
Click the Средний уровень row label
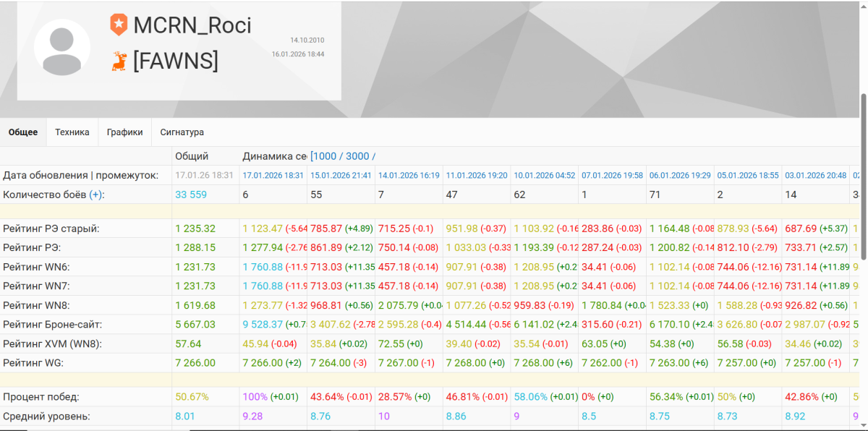[47, 417]
